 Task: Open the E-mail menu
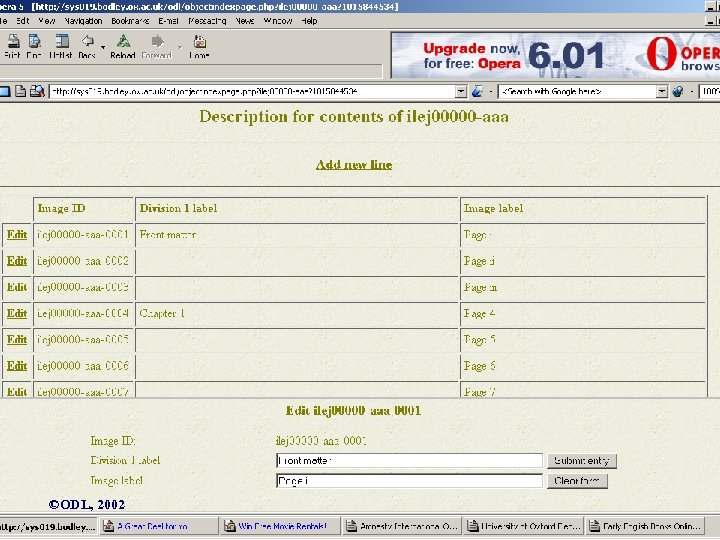168,21
